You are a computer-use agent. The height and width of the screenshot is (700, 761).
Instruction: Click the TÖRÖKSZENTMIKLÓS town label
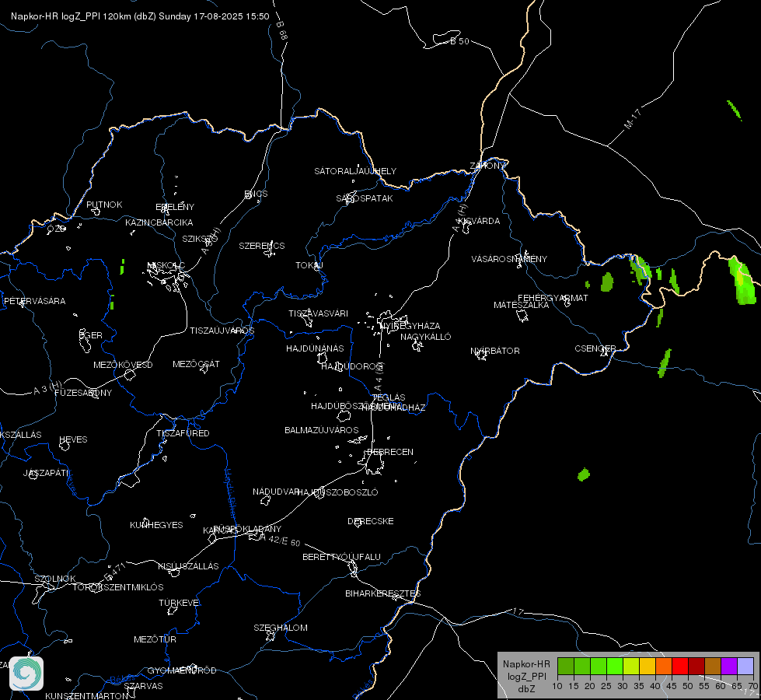[x=118, y=587]
